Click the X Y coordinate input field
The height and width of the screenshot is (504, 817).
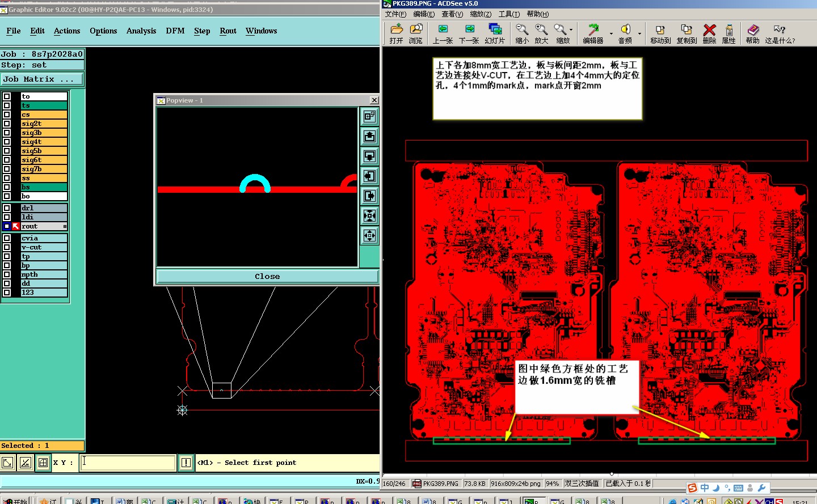(128, 463)
